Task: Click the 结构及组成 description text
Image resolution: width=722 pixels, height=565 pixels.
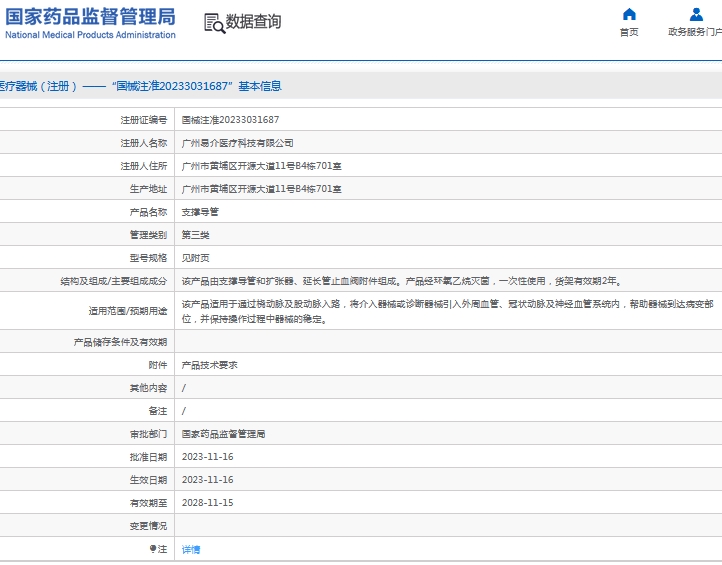Action: click(402, 281)
